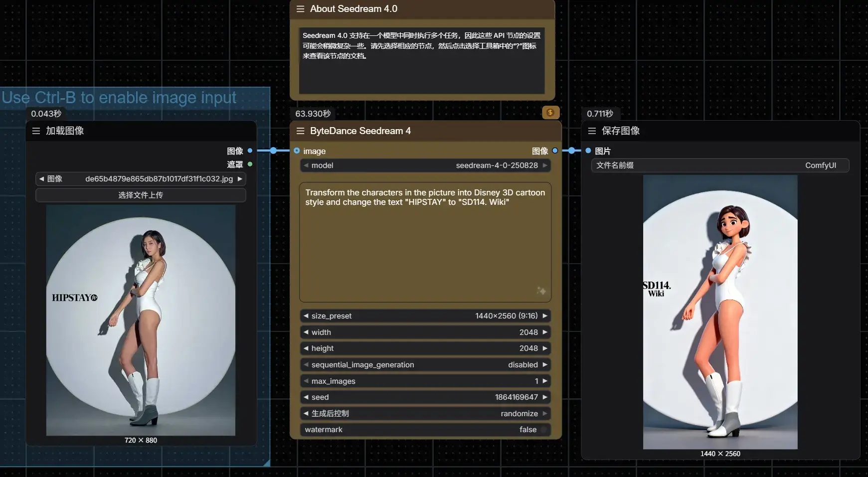Click the Disney cartoon output image preview

pos(720,312)
